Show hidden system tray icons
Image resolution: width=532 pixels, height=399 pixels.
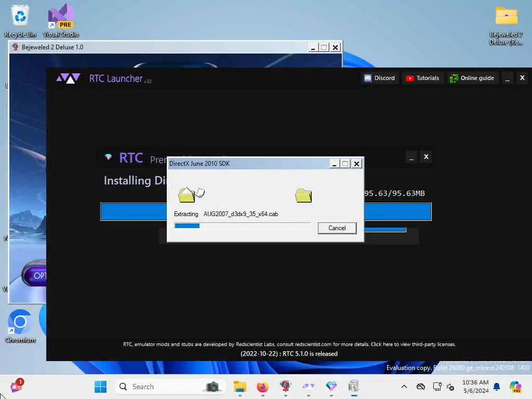(404, 387)
